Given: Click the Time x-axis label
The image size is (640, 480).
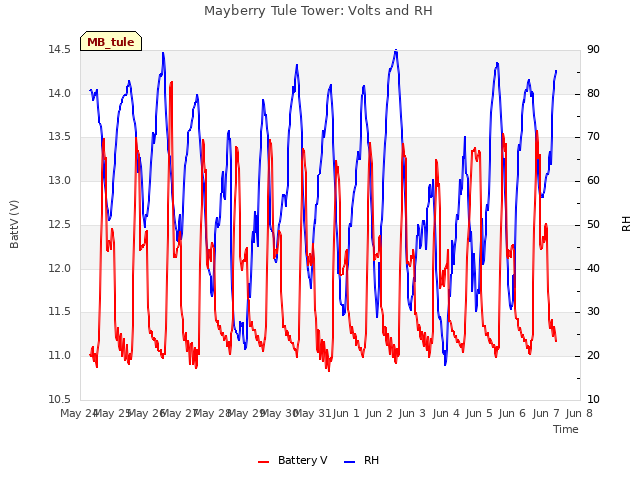Looking at the screenshot, I should [566, 429].
